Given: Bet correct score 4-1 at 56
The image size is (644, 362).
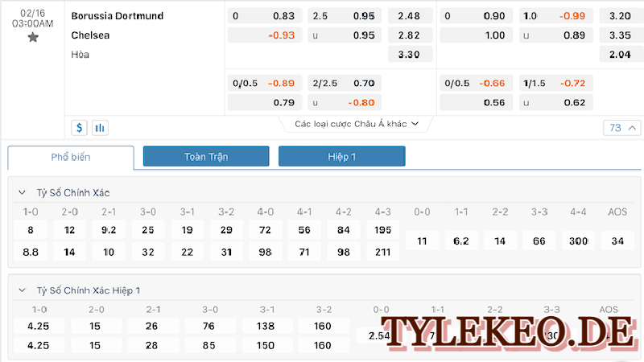Looking at the screenshot, I should click(304, 230).
